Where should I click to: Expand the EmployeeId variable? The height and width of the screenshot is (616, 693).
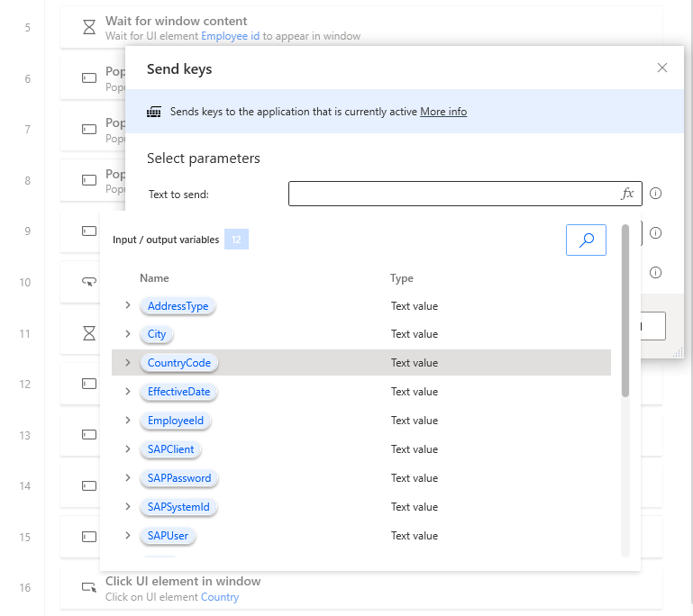tap(128, 420)
